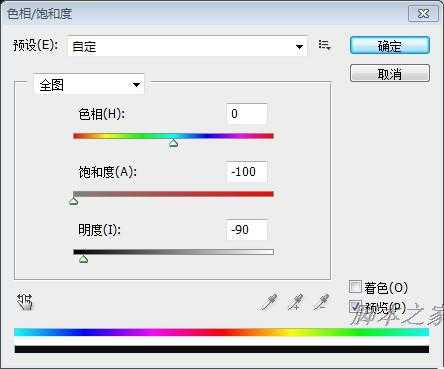Click the 取消 cancel button

pyautogui.click(x=390, y=73)
